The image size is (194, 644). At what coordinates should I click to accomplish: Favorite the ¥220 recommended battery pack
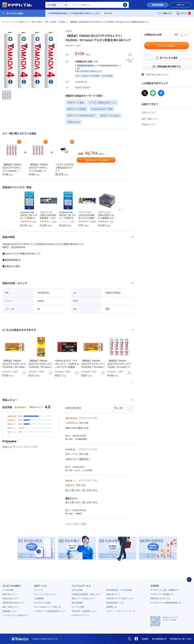pyautogui.click(x=103, y=373)
